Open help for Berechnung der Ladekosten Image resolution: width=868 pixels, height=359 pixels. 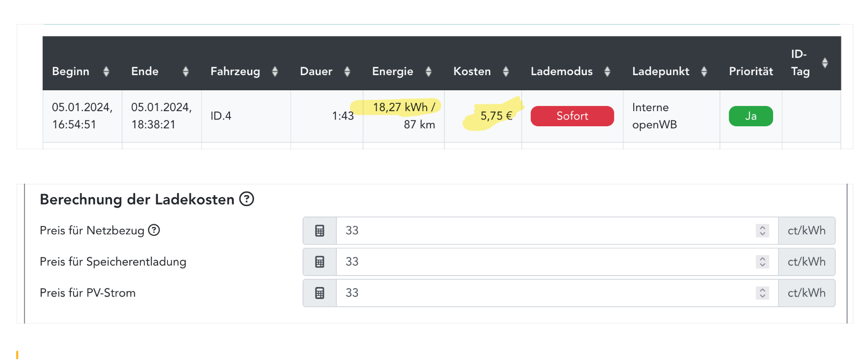tap(247, 199)
